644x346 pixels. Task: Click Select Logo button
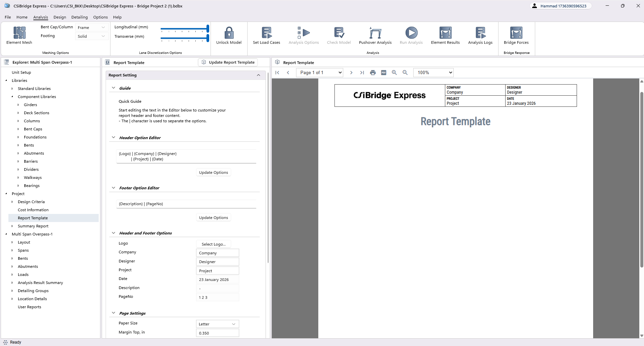pyautogui.click(x=213, y=244)
